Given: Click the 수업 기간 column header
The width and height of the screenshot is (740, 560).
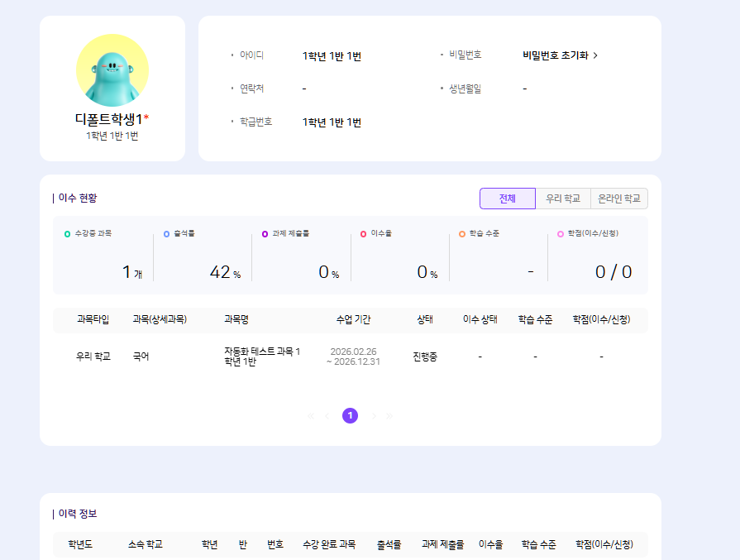Looking at the screenshot, I should click(x=353, y=319).
